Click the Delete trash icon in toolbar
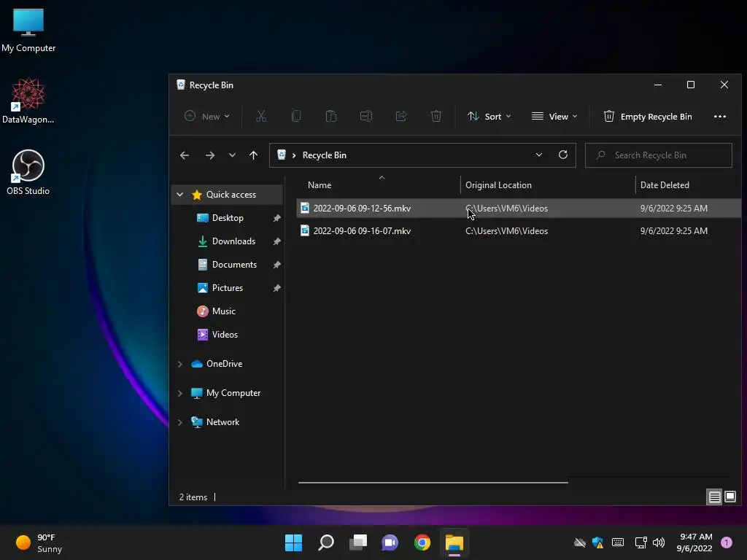Screen dimensions: 747x560 (436, 116)
